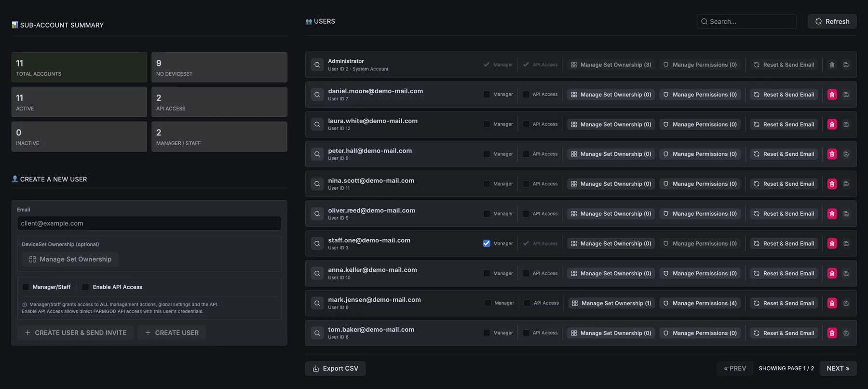Check Enable API Access in create user form
Screen dimensions: 868x389
85,287
